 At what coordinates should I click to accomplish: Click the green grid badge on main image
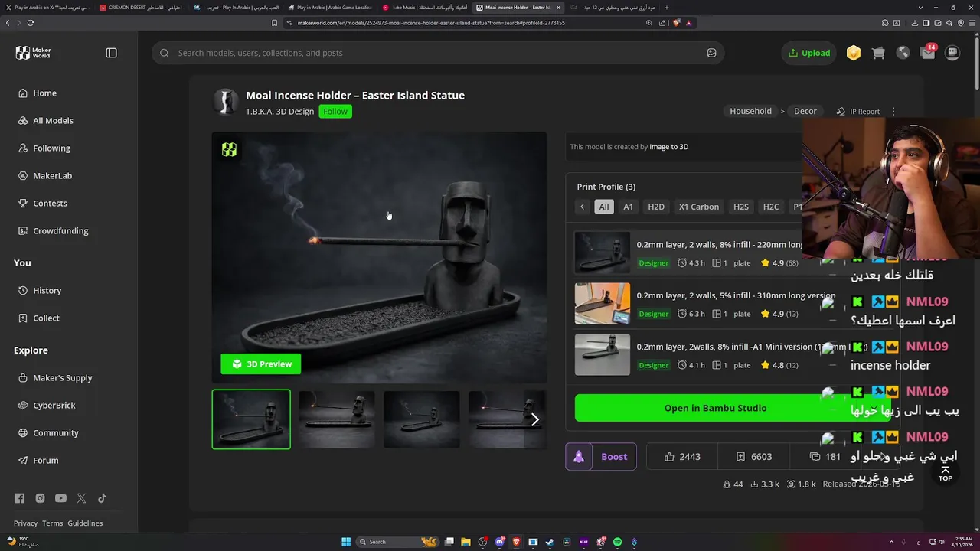coord(229,150)
